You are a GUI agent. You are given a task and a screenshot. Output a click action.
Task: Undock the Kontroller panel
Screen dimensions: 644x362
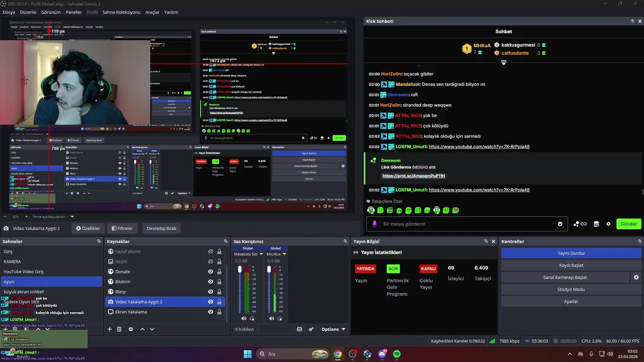[x=639, y=241]
